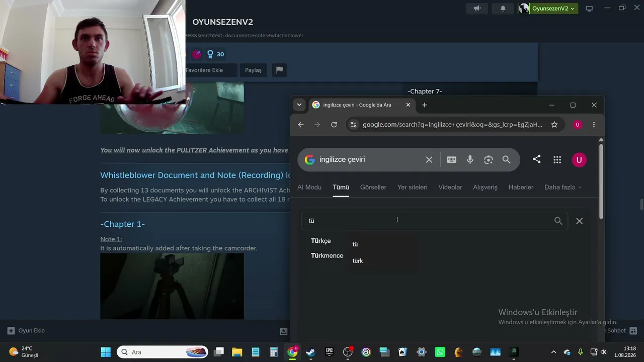The height and width of the screenshot is (362, 644).
Task: Open Chrome profile avatar in toolbar
Action: pos(578,125)
